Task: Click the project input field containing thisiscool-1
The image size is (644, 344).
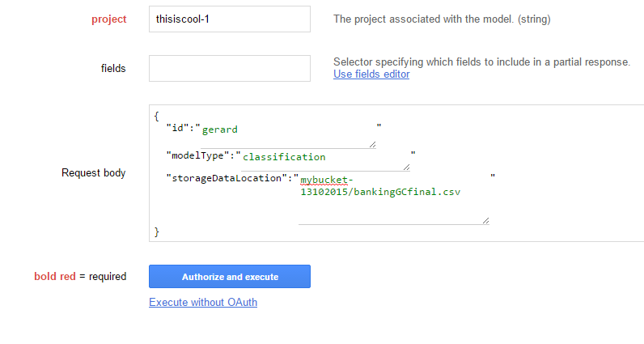Action: [230, 19]
